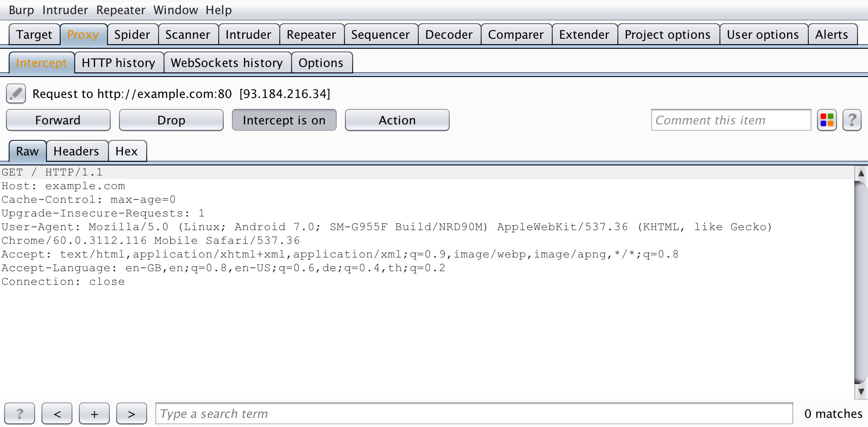Toggle the Intercept is on button
This screenshot has width=868, height=427.
(x=284, y=120)
